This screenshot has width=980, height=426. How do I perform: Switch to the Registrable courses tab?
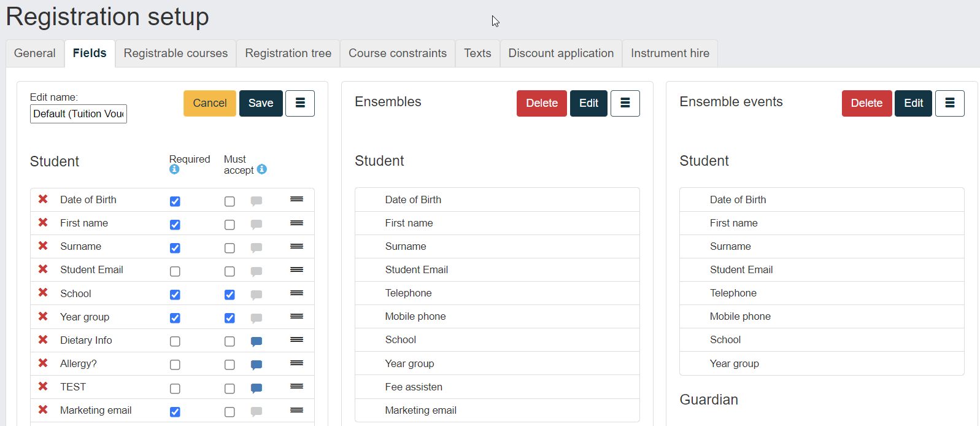(x=176, y=53)
